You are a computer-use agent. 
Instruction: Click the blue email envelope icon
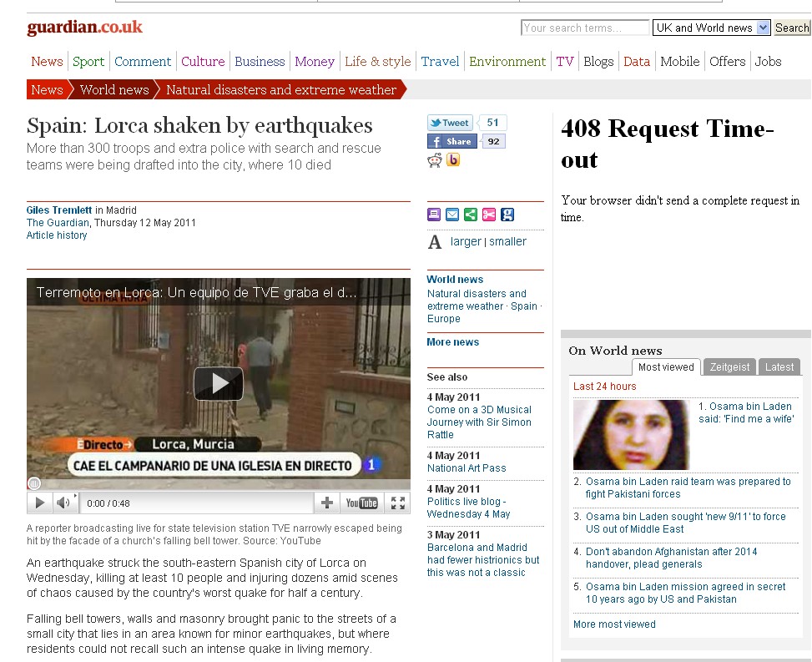click(x=452, y=215)
